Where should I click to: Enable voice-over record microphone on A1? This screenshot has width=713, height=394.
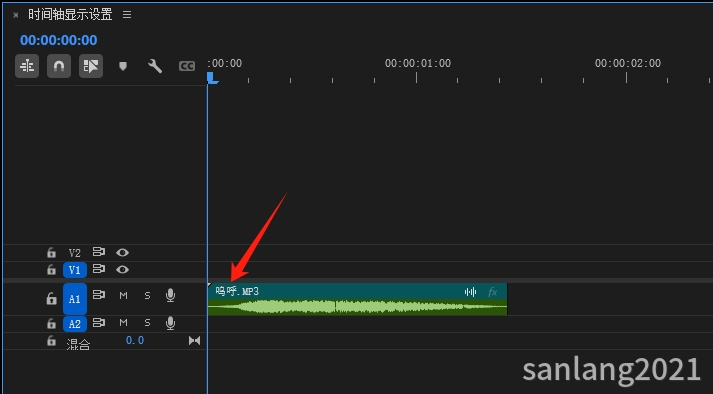click(x=171, y=296)
